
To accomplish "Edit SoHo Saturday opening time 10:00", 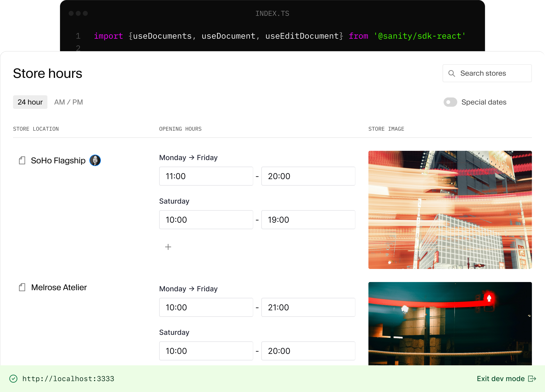I will click(x=206, y=220).
